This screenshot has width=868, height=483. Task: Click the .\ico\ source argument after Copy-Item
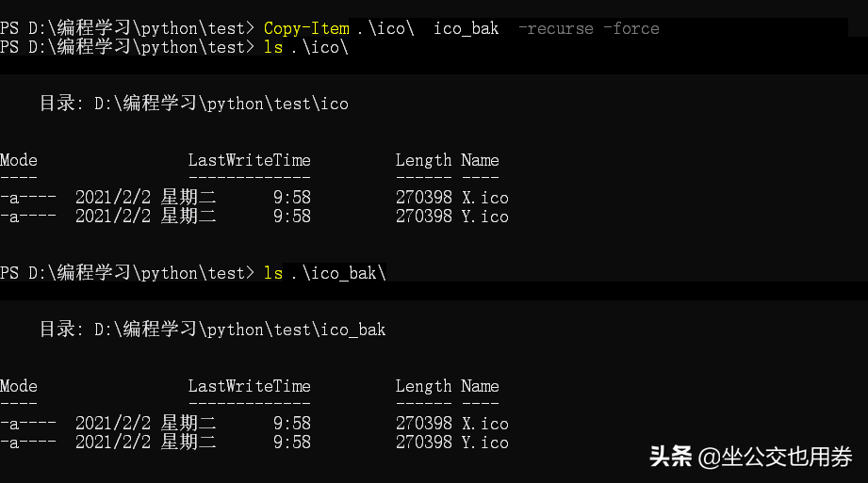pos(385,28)
